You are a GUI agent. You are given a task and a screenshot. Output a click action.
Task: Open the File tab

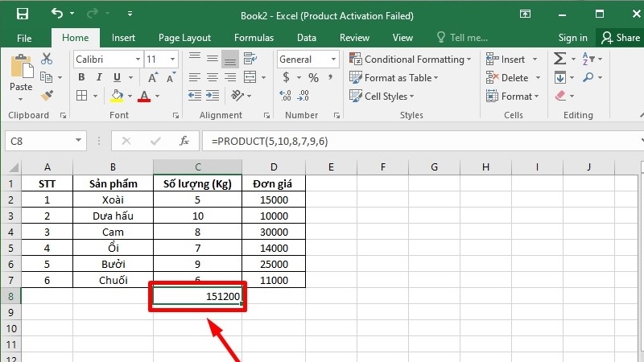pyautogui.click(x=24, y=38)
